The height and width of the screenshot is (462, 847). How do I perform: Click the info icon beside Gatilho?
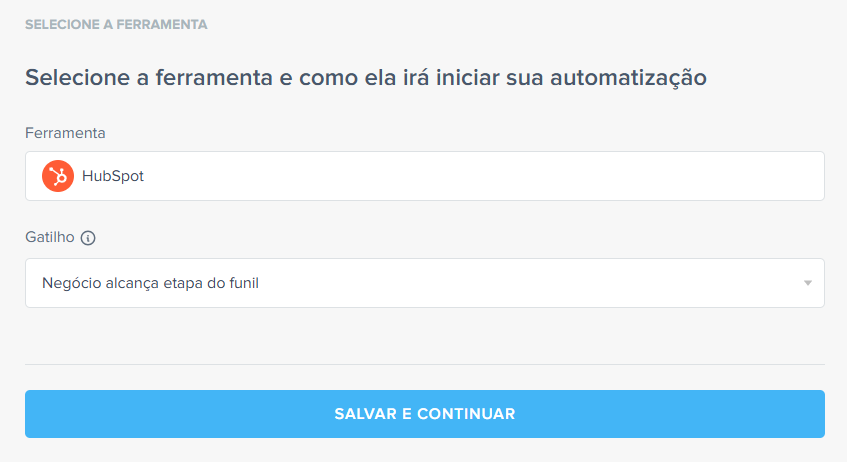click(88, 238)
